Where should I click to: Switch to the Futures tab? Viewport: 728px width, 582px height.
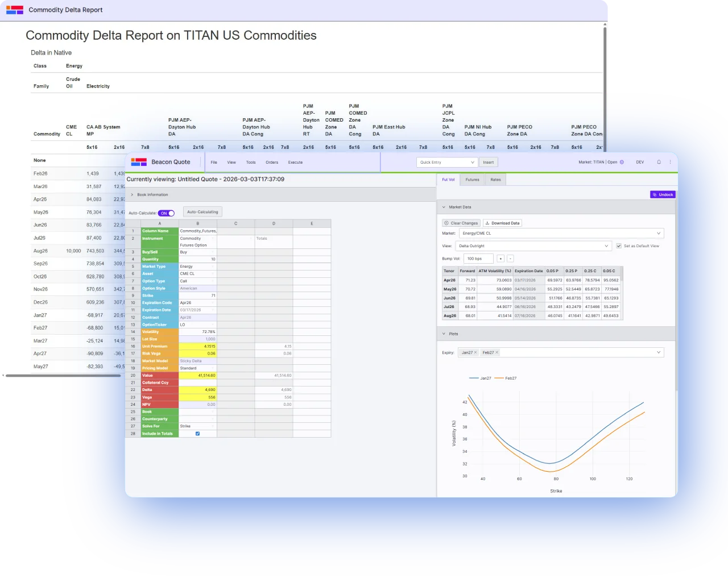pos(472,180)
